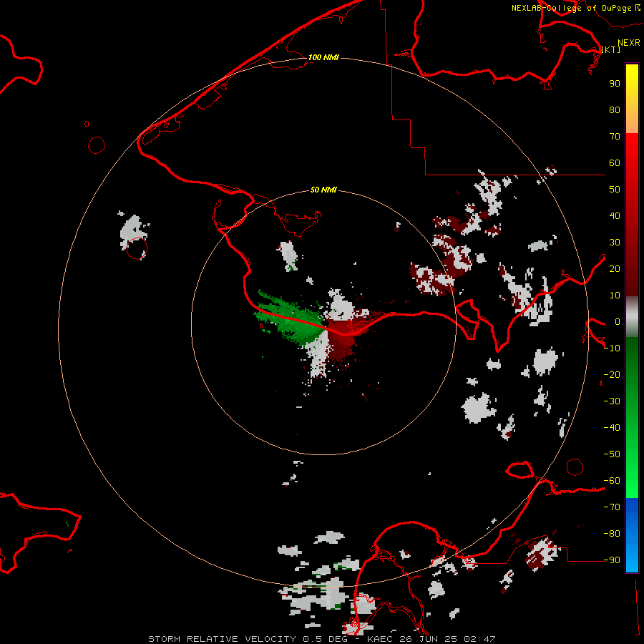Pick the -70 value on velocity scale
Image resolution: width=644 pixels, height=644 pixels.
click(612, 507)
